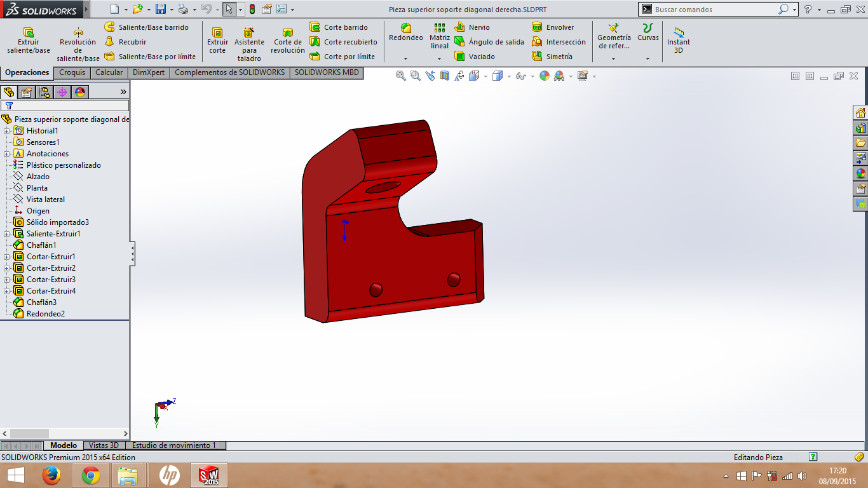This screenshot has width=868, height=488.
Task: Open the DisplayManager panel tab
Action: [x=80, y=92]
